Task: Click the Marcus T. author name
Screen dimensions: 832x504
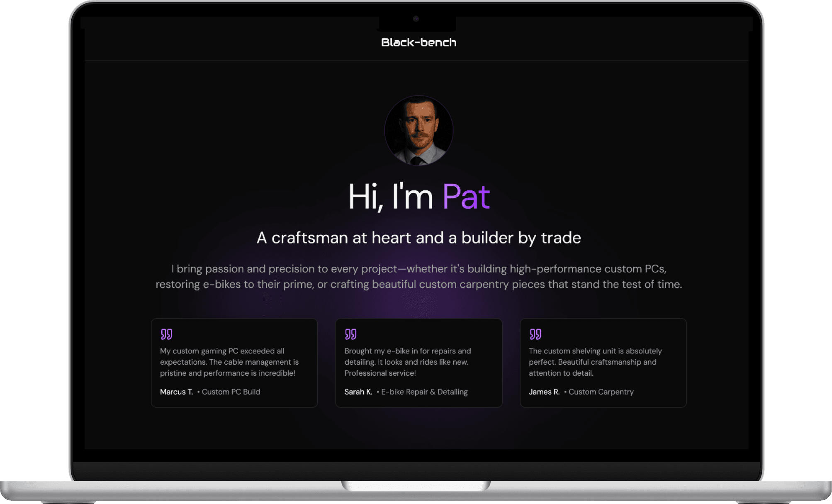Action: [176, 392]
